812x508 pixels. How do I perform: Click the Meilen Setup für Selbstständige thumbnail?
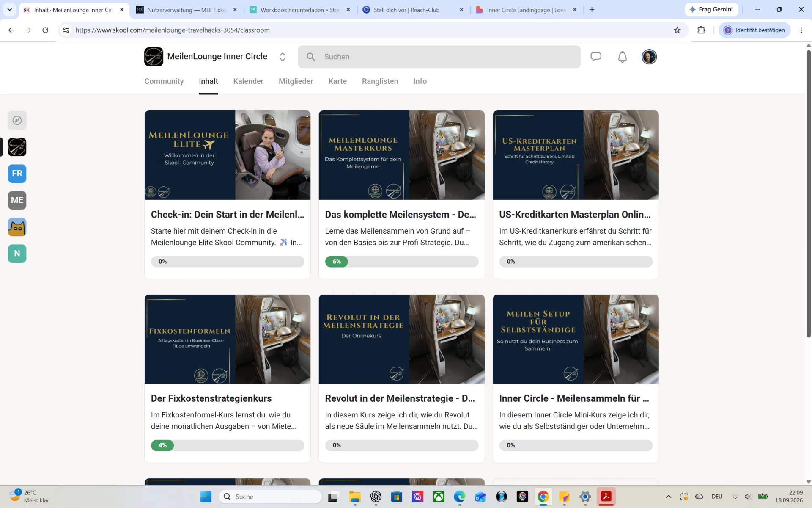tap(576, 339)
